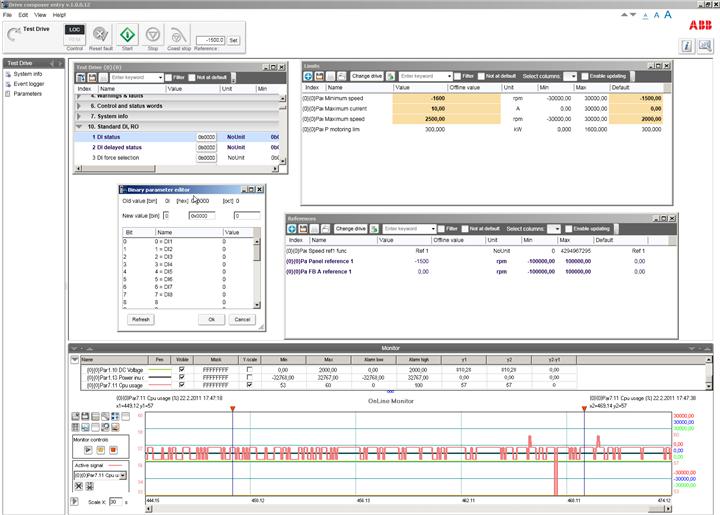Toggle Visible checkbox for DC Voltage signal

182,369
